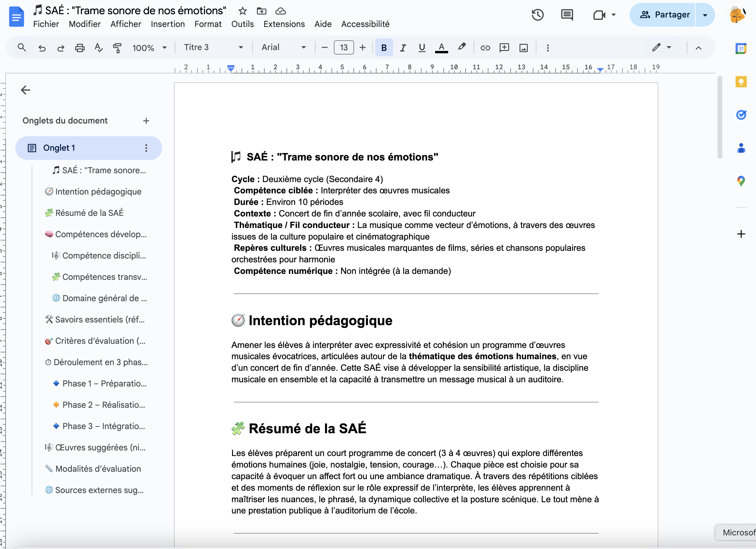Add a new document tab
The height and width of the screenshot is (549, 756).
(146, 121)
